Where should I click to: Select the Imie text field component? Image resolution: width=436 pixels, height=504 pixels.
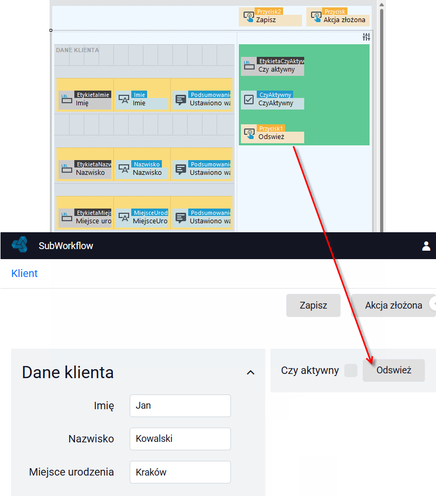[x=142, y=100]
